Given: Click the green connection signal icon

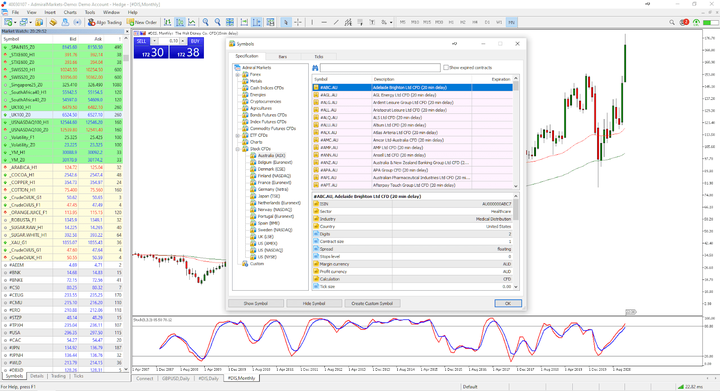Looking at the screenshot, I should coord(697,22).
